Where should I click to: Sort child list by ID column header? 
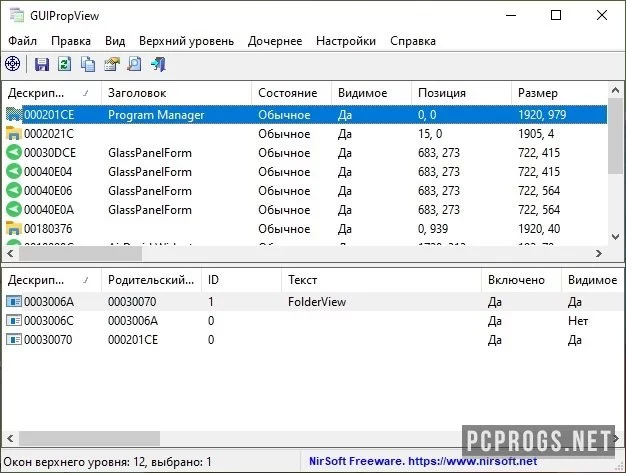click(242, 280)
